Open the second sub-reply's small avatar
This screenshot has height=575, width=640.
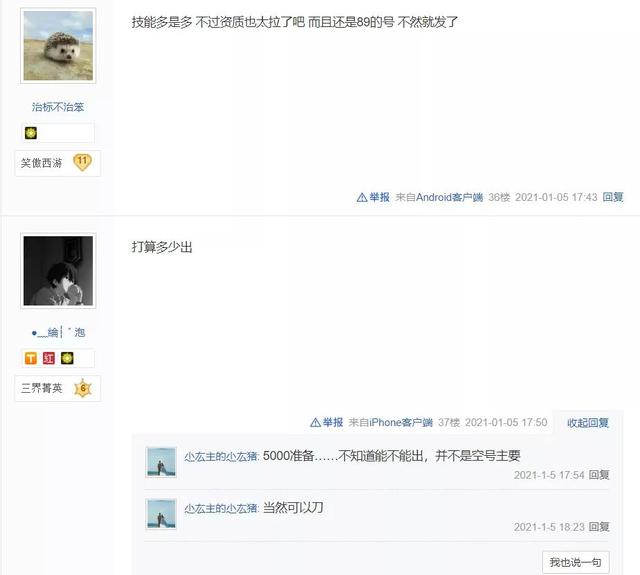click(x=161, y=514)
